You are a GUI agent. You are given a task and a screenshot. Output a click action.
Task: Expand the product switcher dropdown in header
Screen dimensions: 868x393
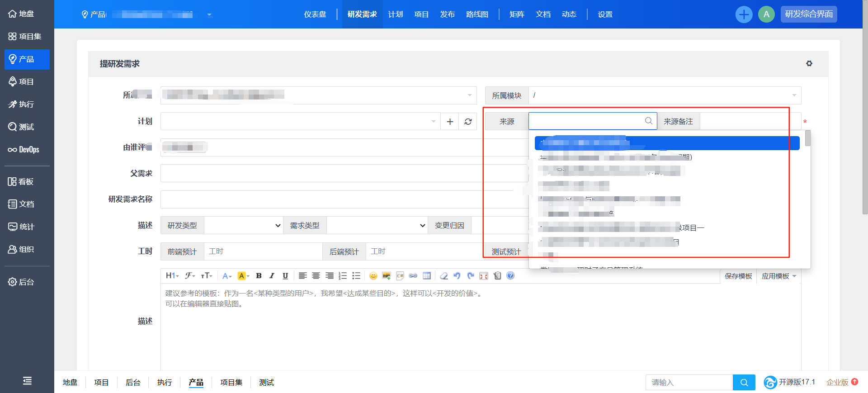click(209, 15)
